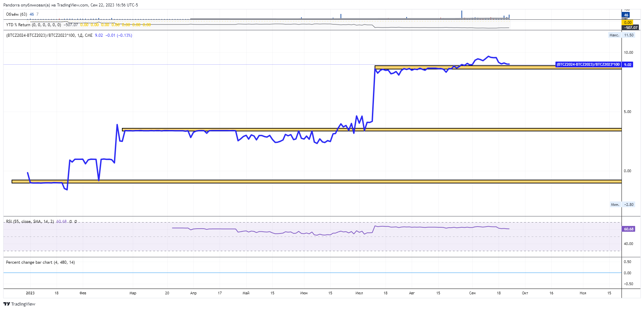Click the 16 date label on time axis
The image size is (644, 310).
pyautogui.click(x=551, y=293)
